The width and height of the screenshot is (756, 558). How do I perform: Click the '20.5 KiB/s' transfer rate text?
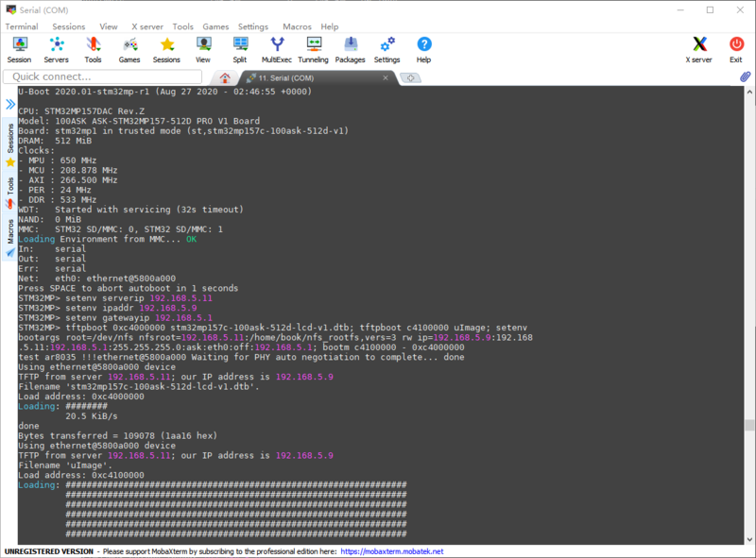coord(92,416)
